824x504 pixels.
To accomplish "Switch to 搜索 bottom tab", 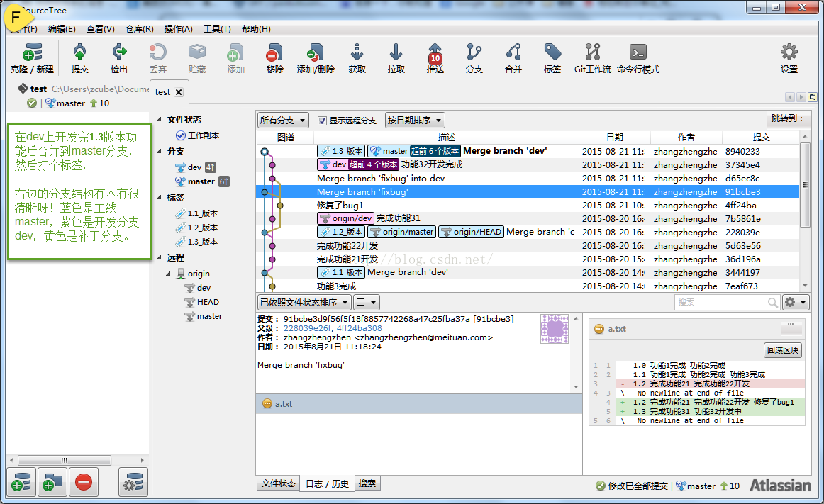I will [x=367, y=483].
